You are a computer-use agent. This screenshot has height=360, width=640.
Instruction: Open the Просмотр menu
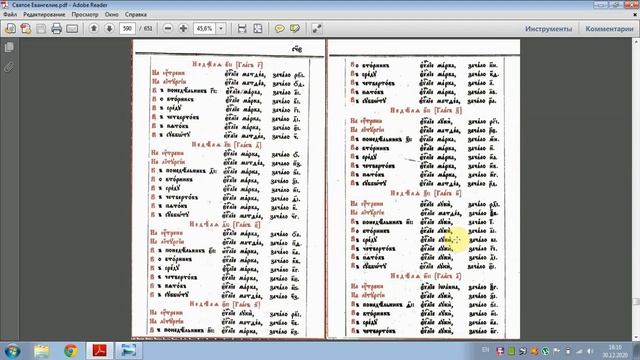[x=85, y=14]
